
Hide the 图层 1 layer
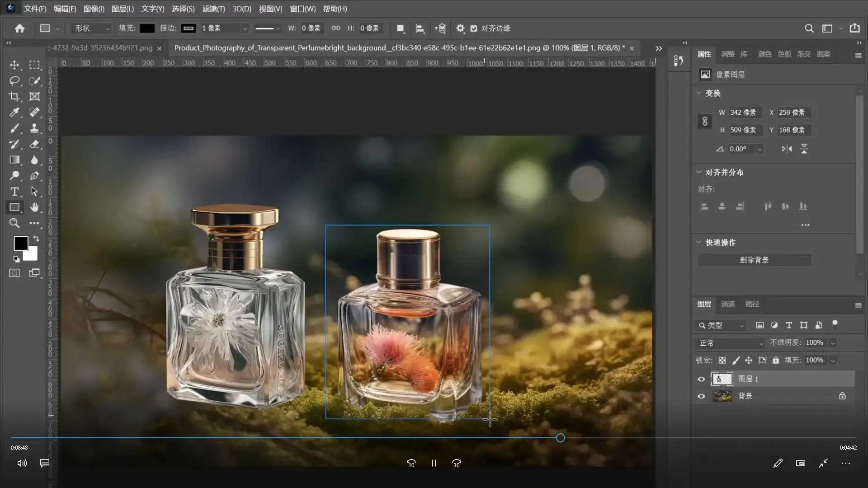[701, 379]
